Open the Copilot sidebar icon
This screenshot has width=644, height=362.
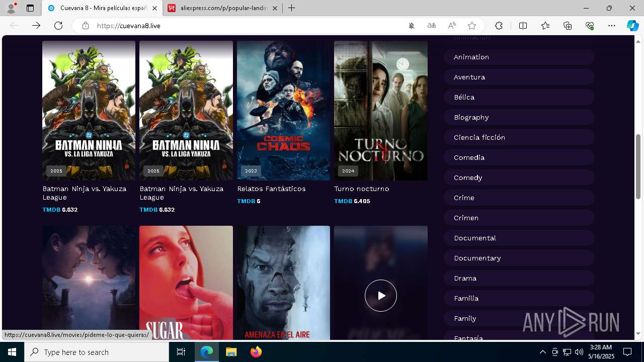coord(632,26)
